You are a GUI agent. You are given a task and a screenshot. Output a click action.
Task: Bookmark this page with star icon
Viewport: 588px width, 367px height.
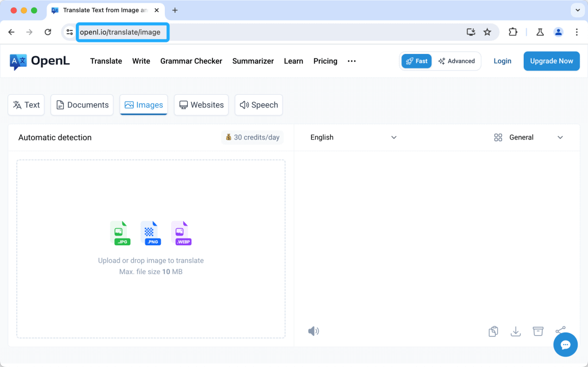pos(488,32)
